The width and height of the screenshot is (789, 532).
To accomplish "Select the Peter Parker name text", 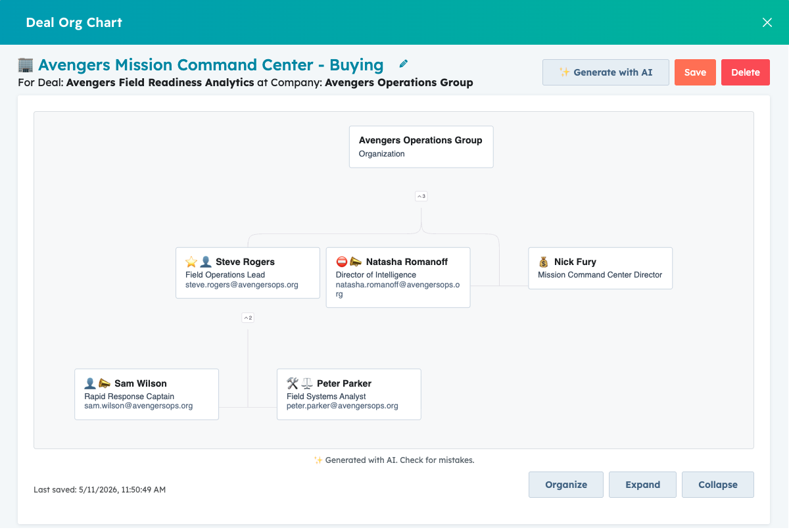I will pos(344,383).
